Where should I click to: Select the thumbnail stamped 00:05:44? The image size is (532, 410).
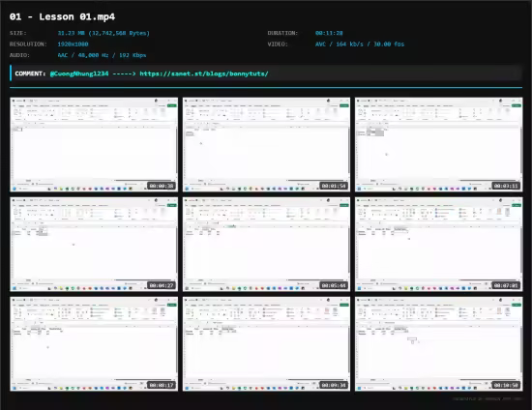(x=266, y=245)
